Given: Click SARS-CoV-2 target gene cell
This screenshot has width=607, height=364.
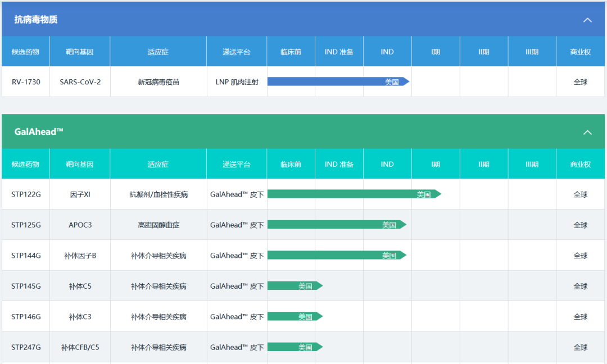Looking at the screenshot, I should pyautogui.click(x=80, y=81).
